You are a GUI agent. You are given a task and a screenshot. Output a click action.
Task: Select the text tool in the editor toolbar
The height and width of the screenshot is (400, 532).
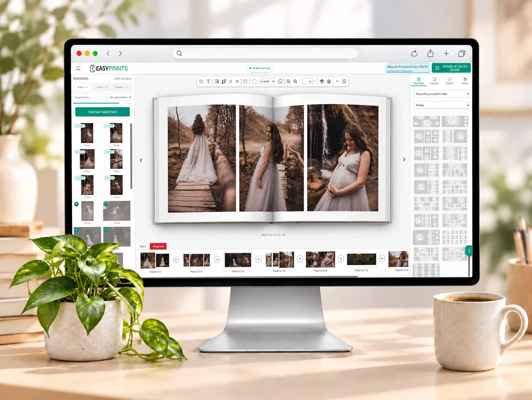pyautogui.click(x=208, y=81)
